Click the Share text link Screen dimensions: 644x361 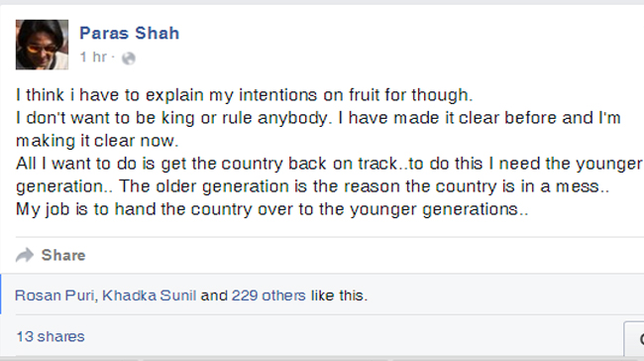tap(63, 255)
